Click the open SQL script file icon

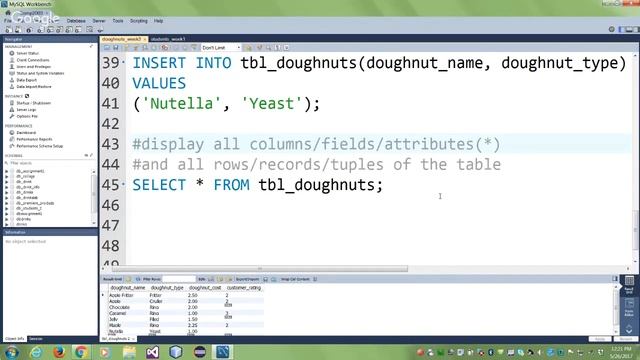point(107,48)
